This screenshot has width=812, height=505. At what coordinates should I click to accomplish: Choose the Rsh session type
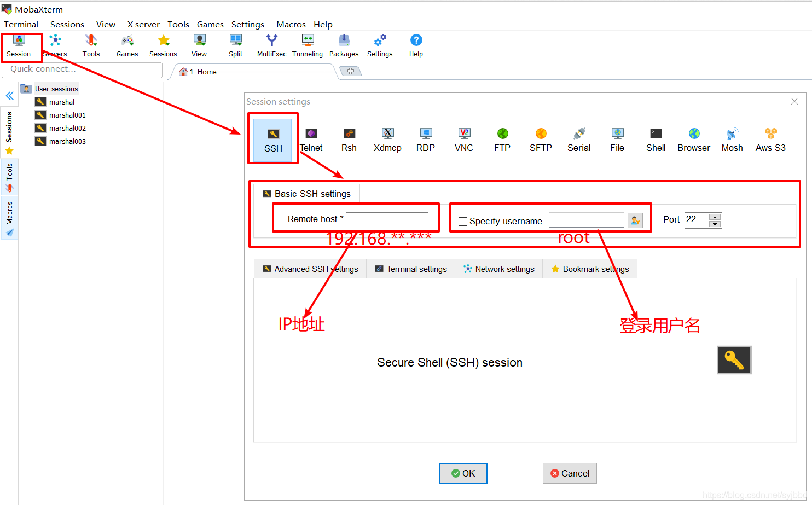coord(349,141)
